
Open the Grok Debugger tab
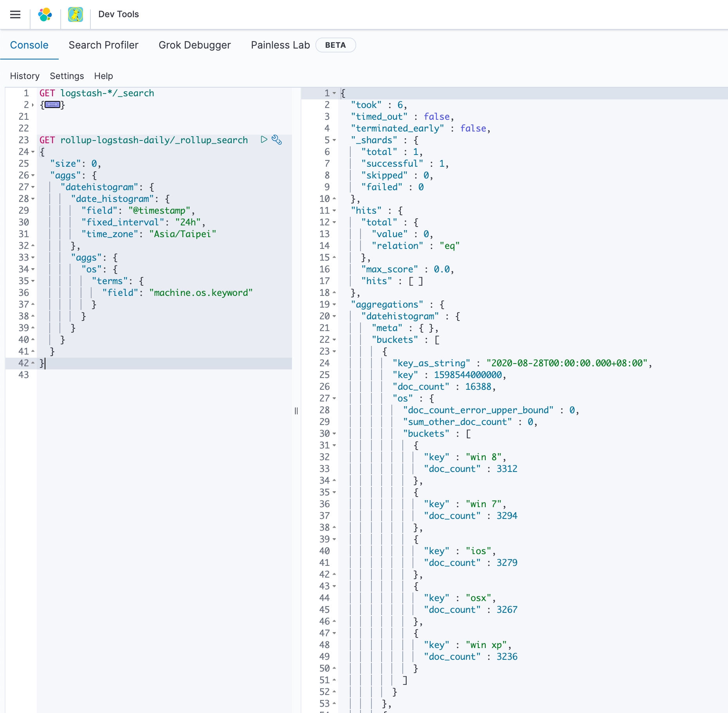coord(195,45)
